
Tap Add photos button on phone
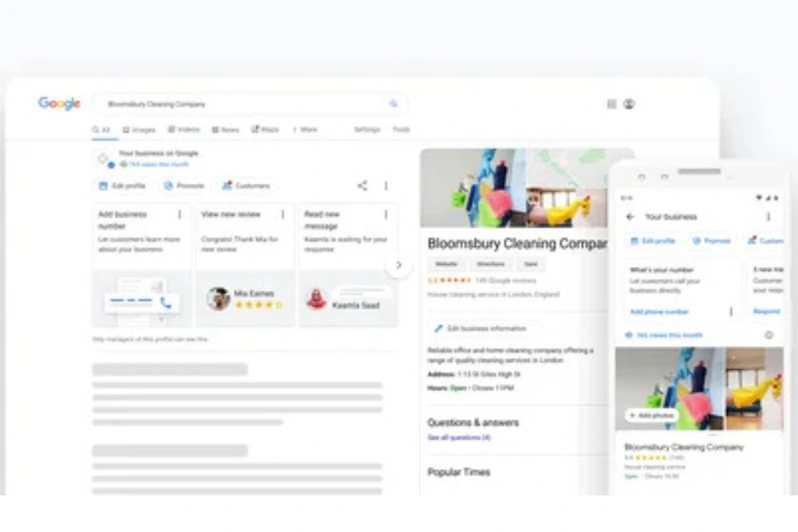(651, 415)
